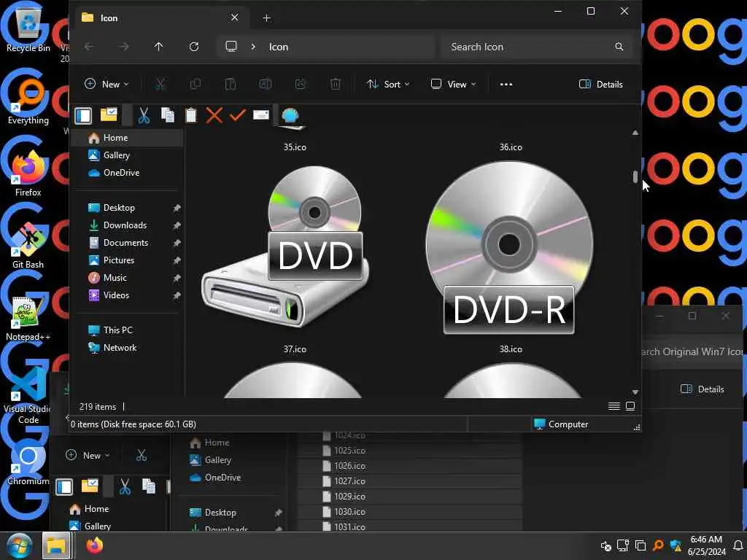The height and width of the screenshot is (560, 747).
Task: Click the blue shell icon in the classic toolbar
Action: (x=290, y=115)
